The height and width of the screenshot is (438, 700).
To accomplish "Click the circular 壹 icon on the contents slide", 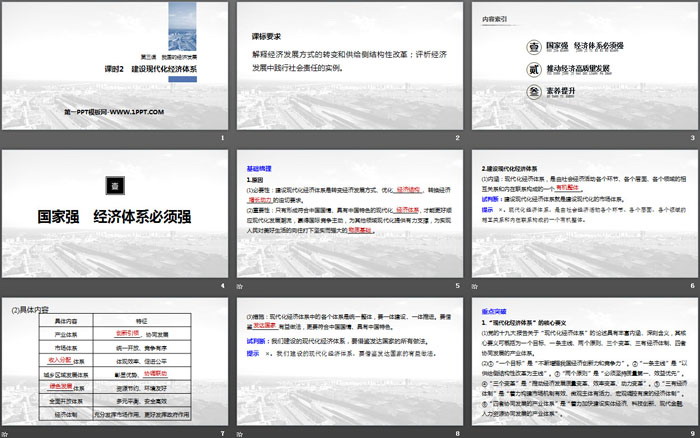I will 533,46.
